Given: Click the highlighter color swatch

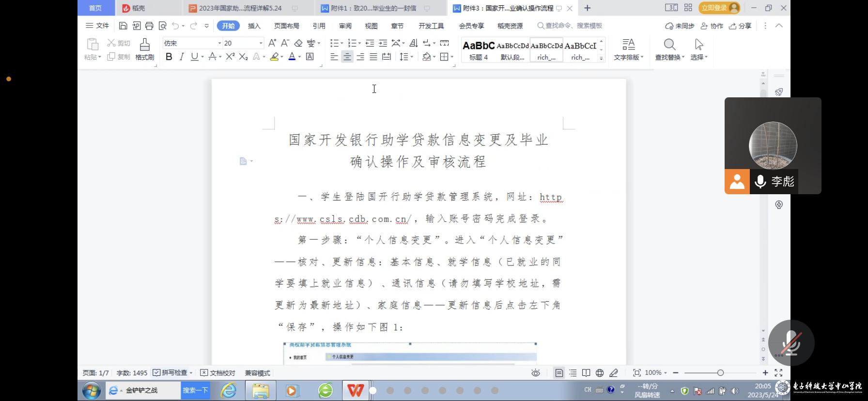Looking at the screenshot, I should click(274, 57).
